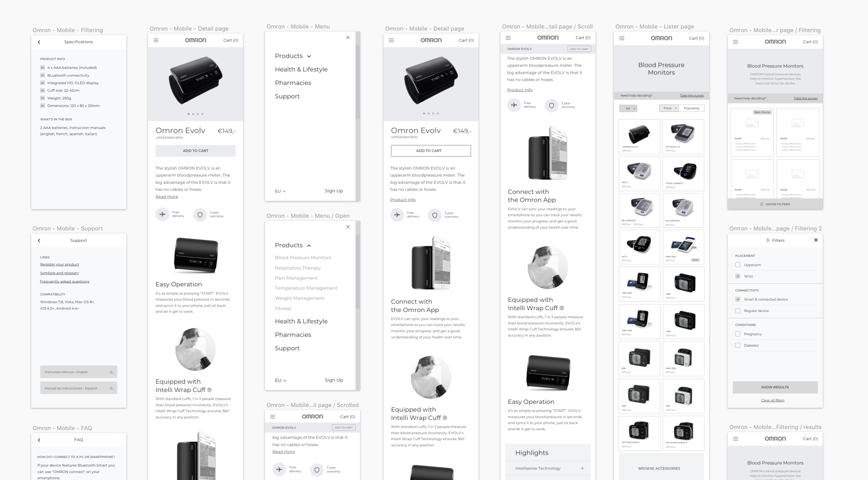868x480 pixels.
Task: Click Clear all filters link
Action: tap(773, 400)
